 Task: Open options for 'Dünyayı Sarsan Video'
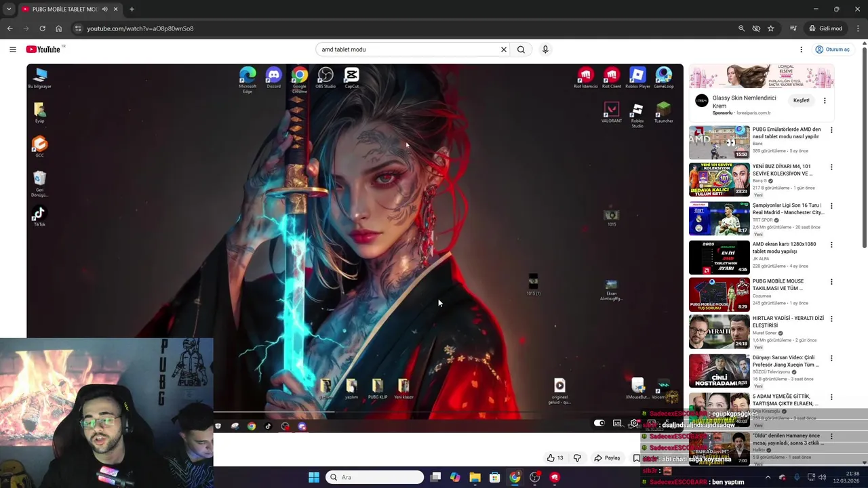(831, 358)
